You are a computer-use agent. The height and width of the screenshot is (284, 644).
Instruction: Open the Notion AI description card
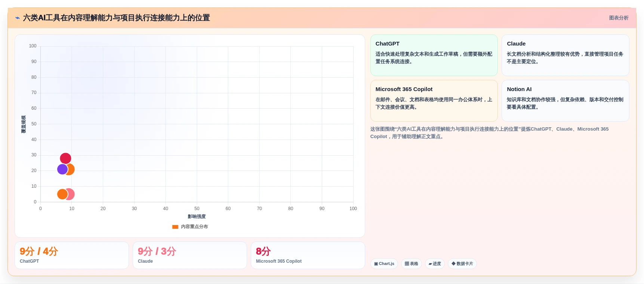pyautogui.click(x=565, y=101)
